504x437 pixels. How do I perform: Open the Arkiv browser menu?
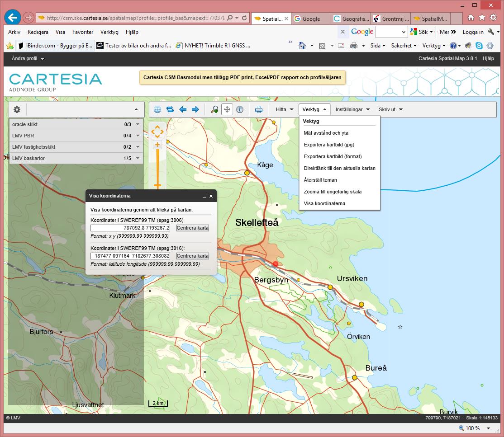tap(14, 32)
